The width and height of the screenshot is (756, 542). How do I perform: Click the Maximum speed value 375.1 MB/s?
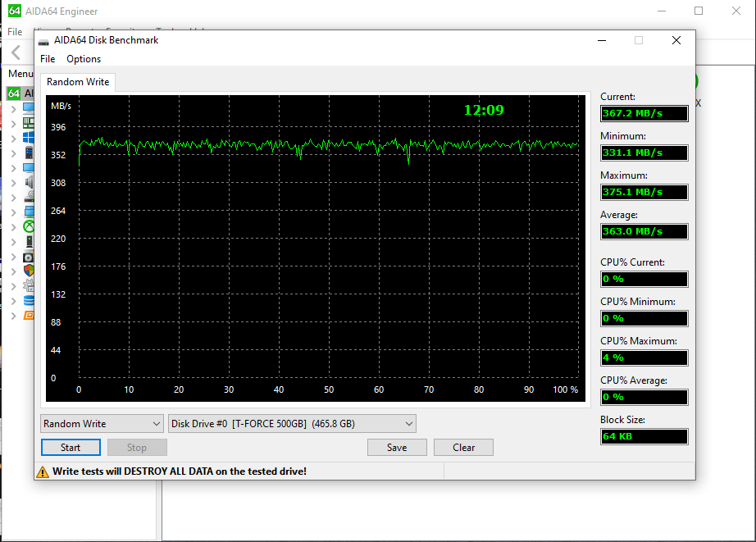point(644,193)
